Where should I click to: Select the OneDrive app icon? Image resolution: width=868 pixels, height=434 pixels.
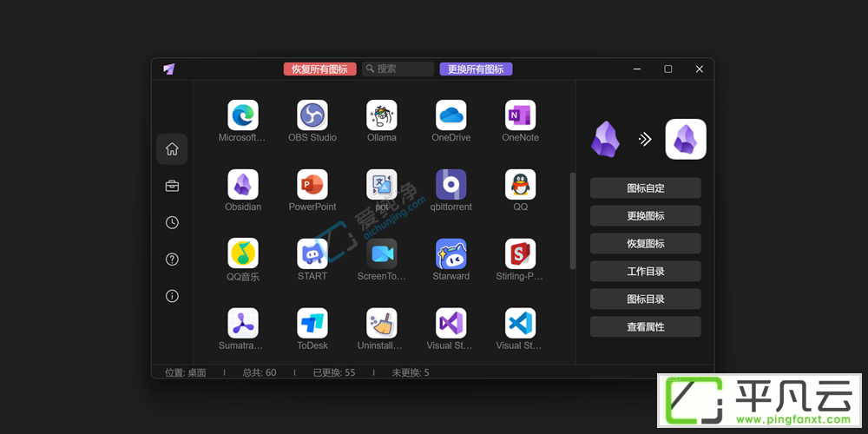pyautogui.click(x=451, y=115)
